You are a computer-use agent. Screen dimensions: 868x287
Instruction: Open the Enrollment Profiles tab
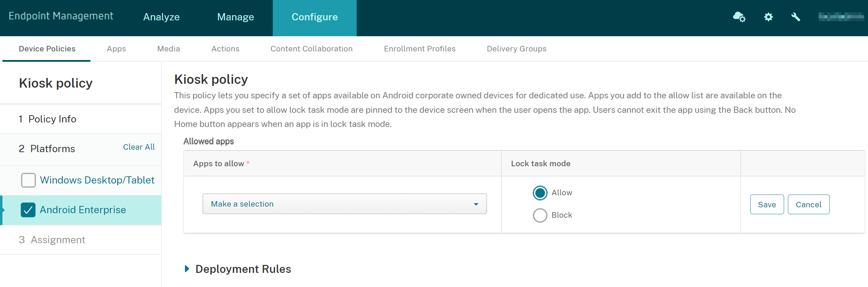point(419,49)
